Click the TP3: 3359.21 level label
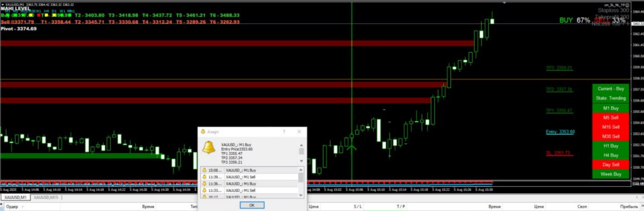The width and height of the screenshot is (644, 211). (x=559, y=67)
